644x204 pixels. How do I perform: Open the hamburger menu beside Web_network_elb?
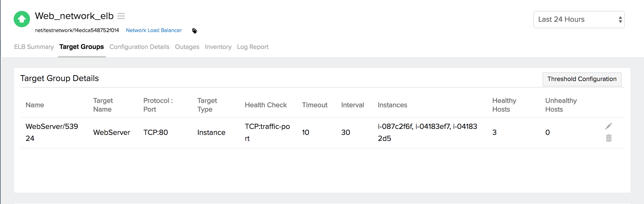[121, 16]
